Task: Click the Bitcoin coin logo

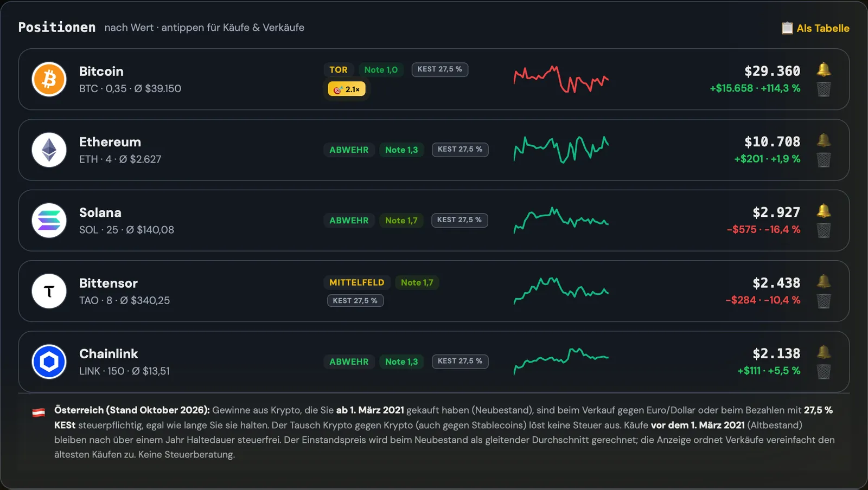Action: [x=49, y=79]
